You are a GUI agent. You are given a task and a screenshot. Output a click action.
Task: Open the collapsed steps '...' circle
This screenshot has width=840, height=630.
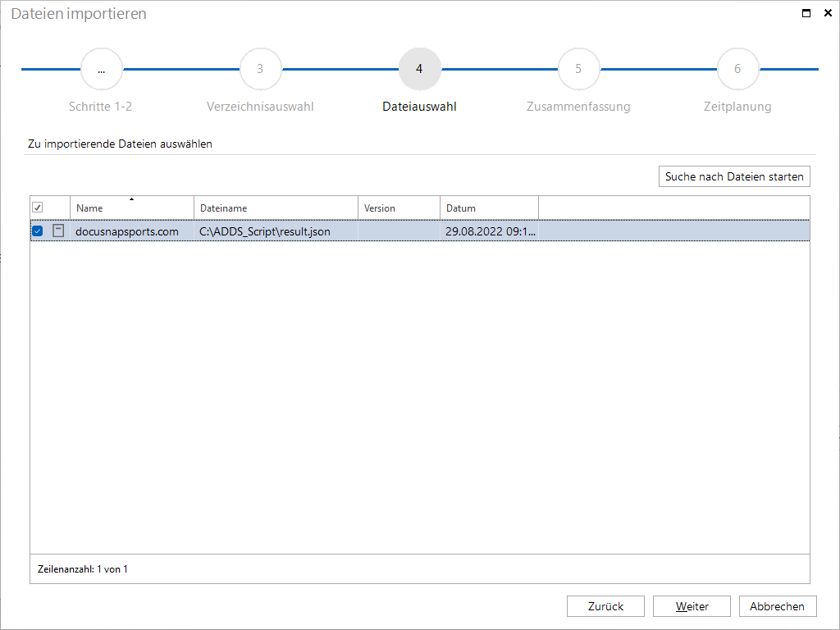click(101, 69)
